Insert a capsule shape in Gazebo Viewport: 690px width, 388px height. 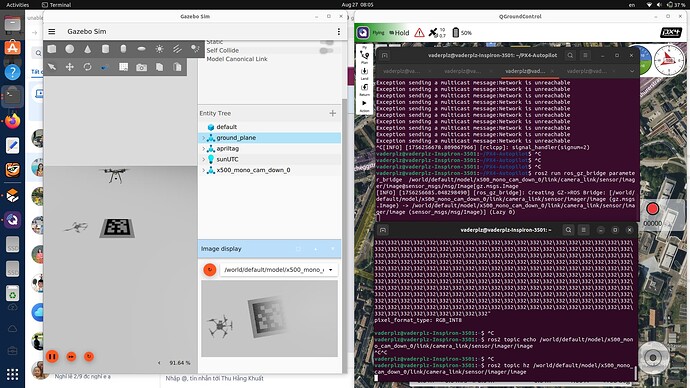[123, 49]
